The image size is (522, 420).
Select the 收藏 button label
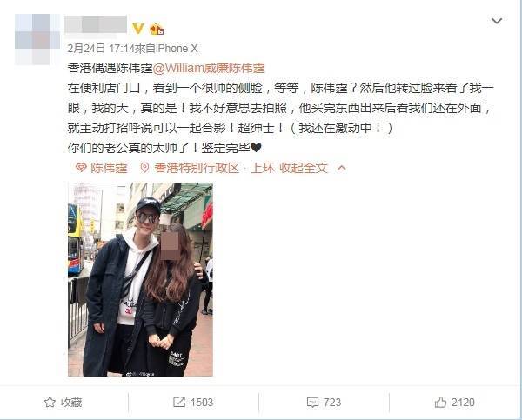coord(71,403)
